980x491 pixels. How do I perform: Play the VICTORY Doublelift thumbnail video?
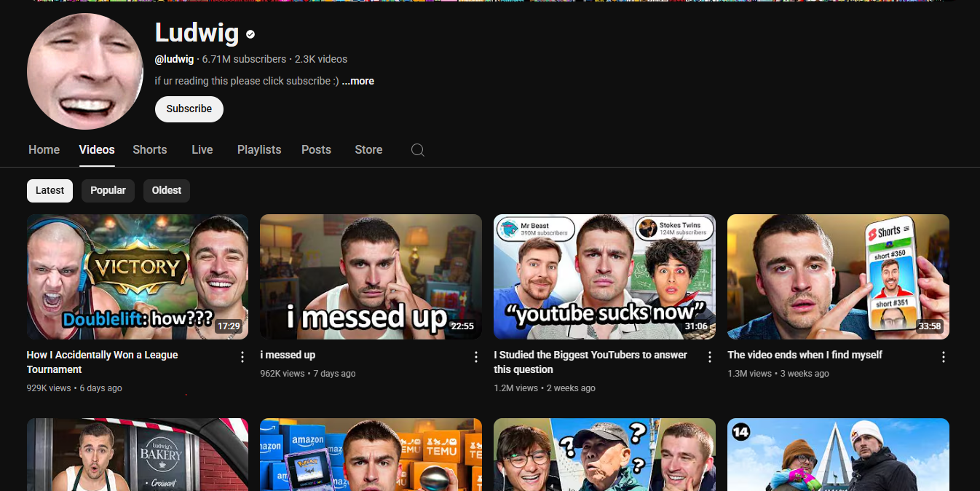click(x=138, y=277)
